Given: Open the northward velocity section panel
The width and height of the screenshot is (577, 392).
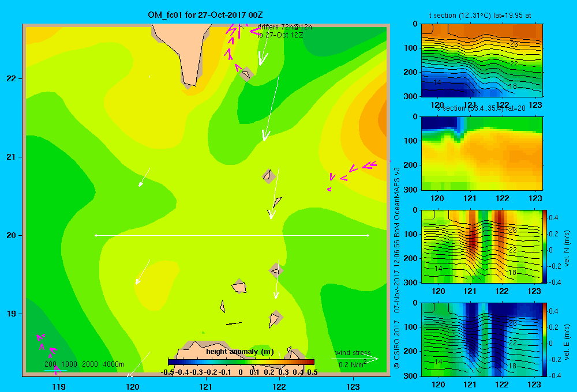Looking at the screenshot, I should [482, 246].
